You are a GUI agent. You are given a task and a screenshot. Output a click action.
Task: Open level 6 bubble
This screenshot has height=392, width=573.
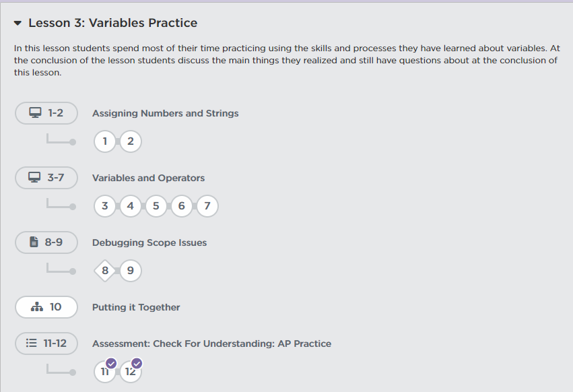[x=182, y=206]
